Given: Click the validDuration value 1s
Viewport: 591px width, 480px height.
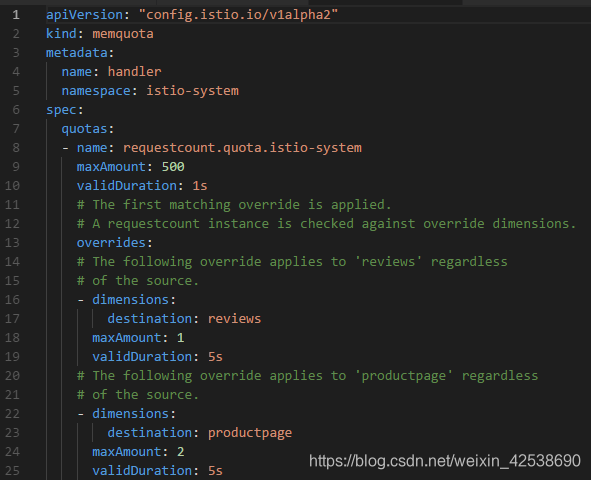Looking at the screenshot, I should (200, 186).
